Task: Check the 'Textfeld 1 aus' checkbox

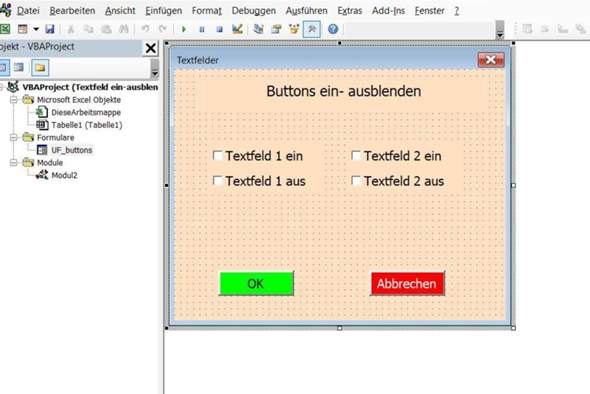Action: [x=218, y=181]
